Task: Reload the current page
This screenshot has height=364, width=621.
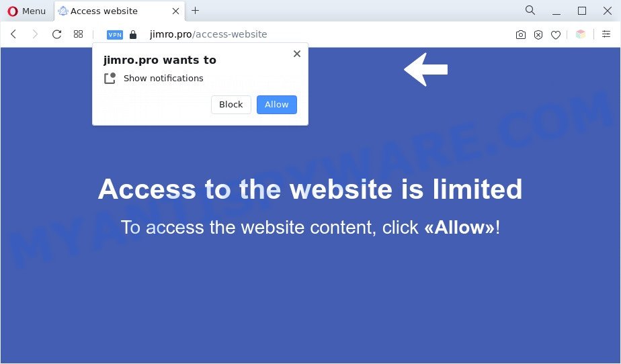Action: [56, 34]
